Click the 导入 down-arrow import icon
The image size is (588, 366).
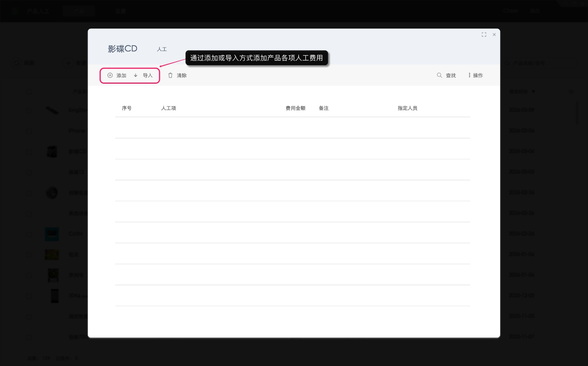(x=136, y=75)
